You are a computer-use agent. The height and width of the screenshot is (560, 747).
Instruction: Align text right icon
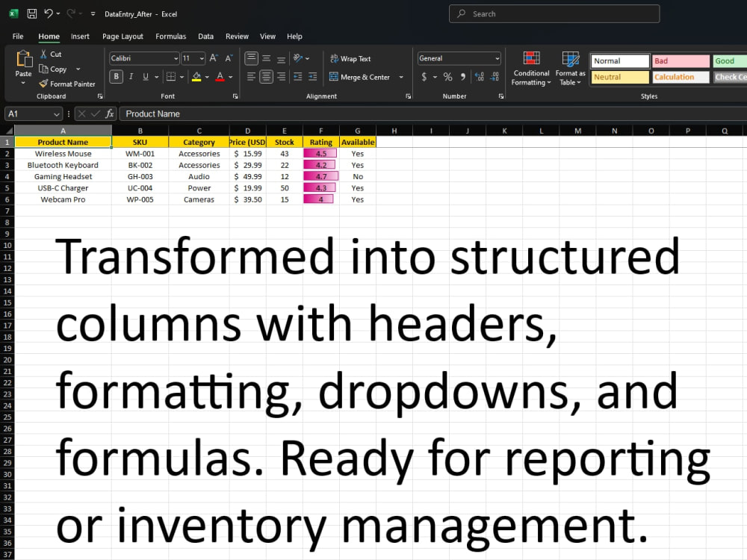(281, 77)
